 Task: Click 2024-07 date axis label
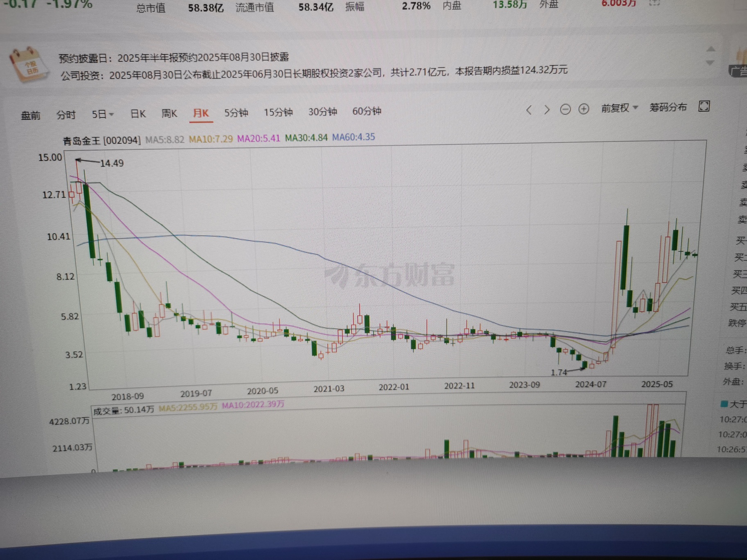(x=590, y=384)
